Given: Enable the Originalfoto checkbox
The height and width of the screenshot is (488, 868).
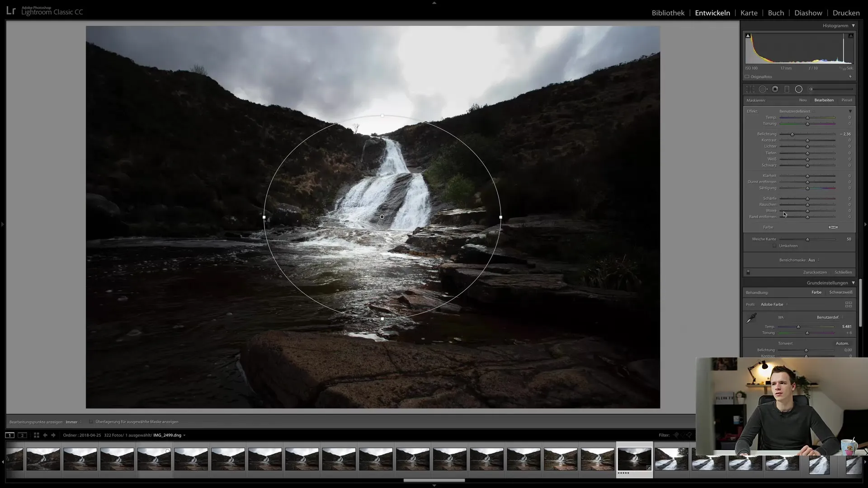Looking at the screenshot, I should coord(747,77).
